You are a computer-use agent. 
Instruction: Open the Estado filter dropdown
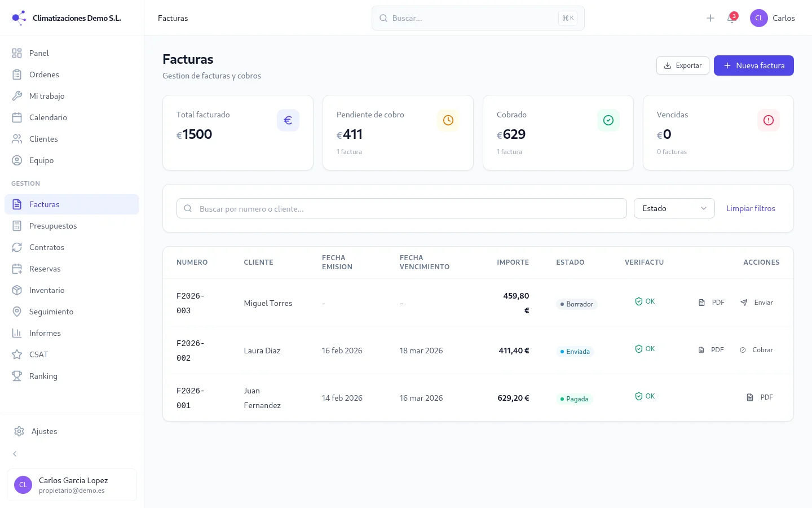674,208
